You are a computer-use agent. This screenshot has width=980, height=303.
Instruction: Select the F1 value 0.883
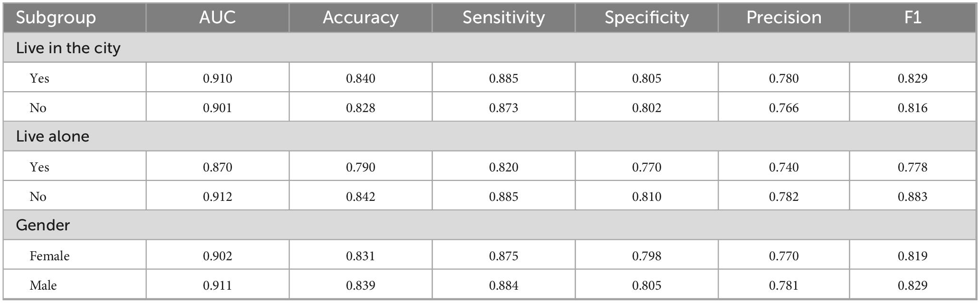912,197
